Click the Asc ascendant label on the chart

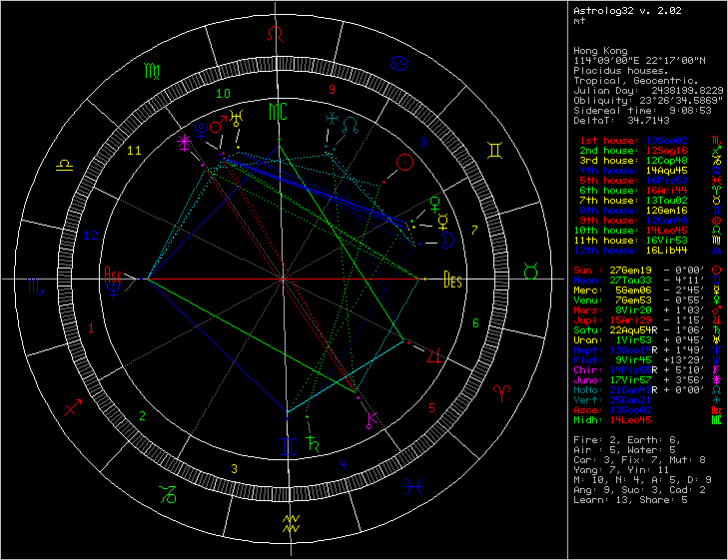point(112,276)
